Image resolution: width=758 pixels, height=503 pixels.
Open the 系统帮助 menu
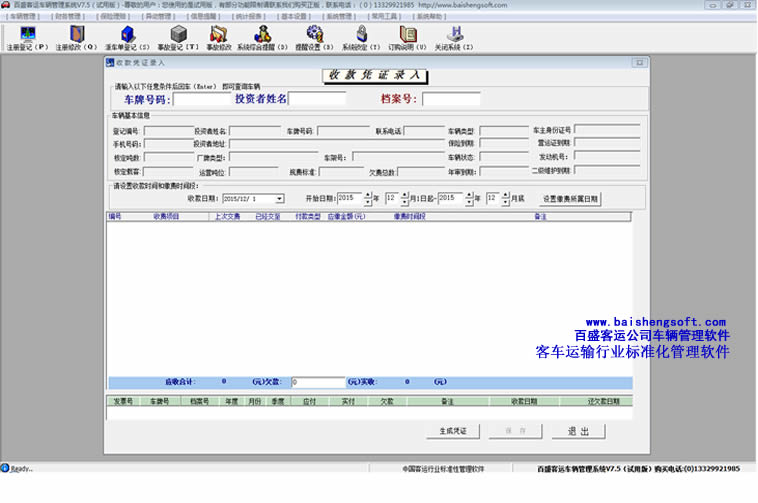click(x=429, y=16)
